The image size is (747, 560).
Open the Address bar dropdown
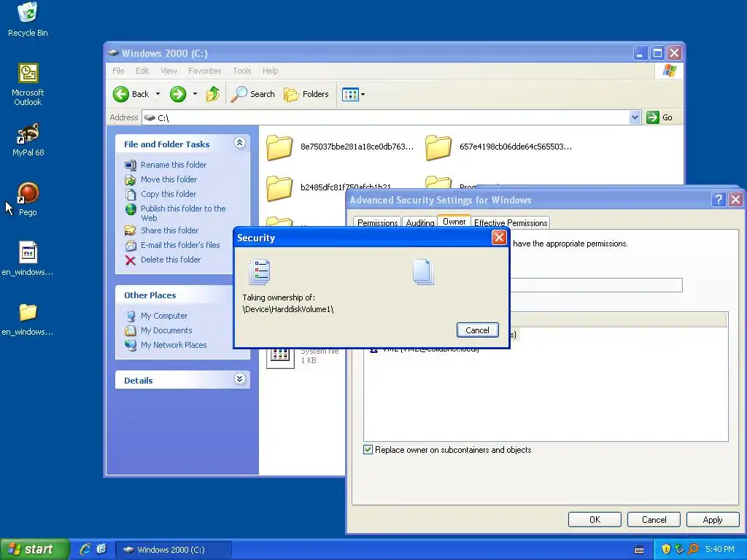point(635,117)
